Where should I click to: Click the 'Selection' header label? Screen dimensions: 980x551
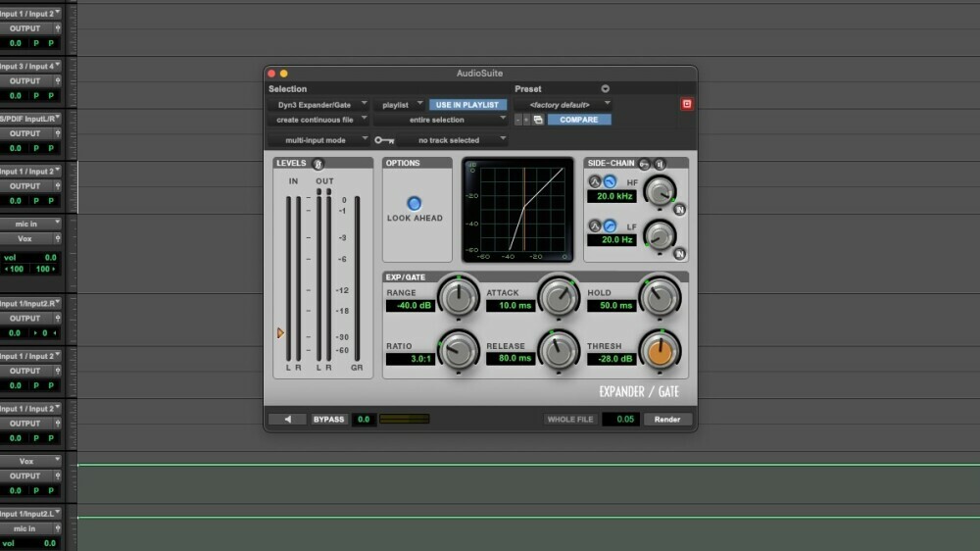click(x=287, y=89)
